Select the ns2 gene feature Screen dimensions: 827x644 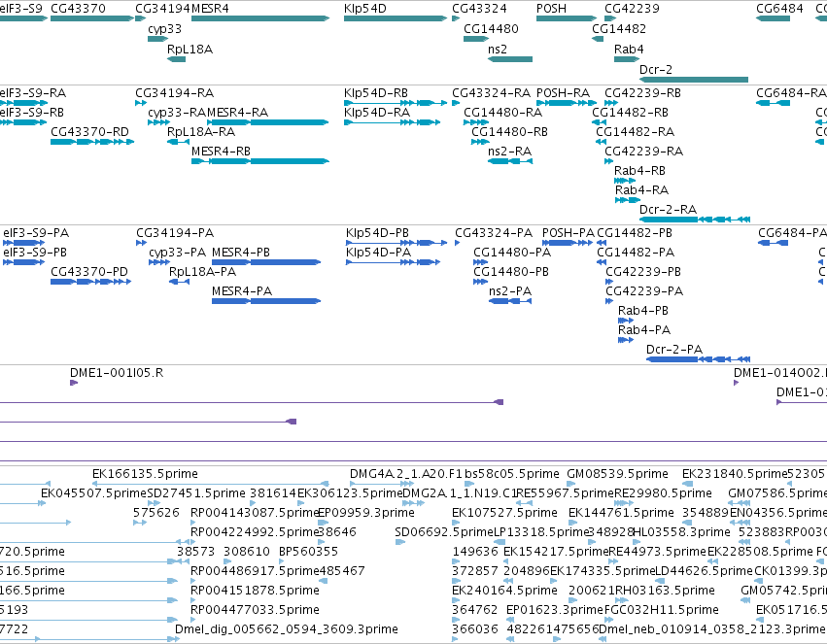click(510, 59)
